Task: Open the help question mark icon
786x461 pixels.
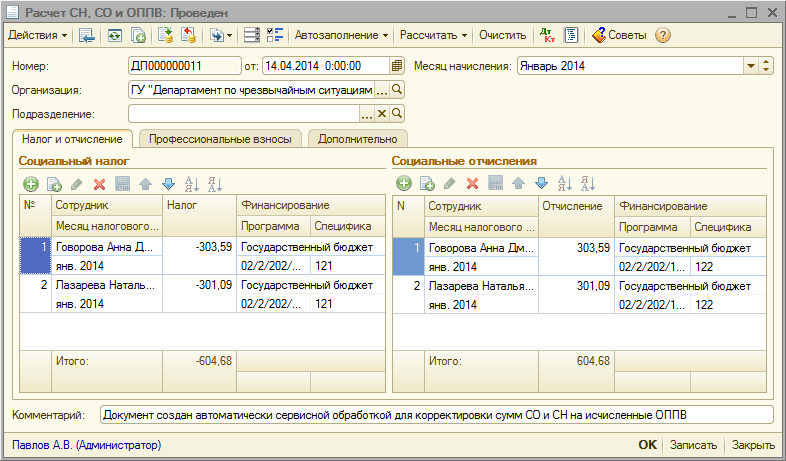Action: pyautogui.click(x=662, y=35)
